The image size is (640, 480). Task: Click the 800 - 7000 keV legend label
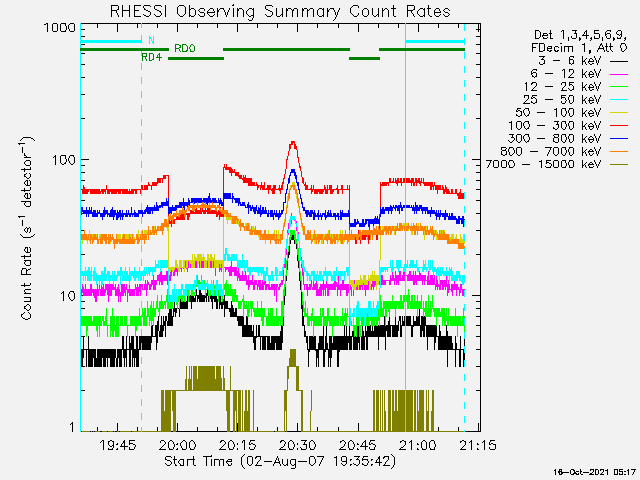pyautogui.click(x=551, y=152)
